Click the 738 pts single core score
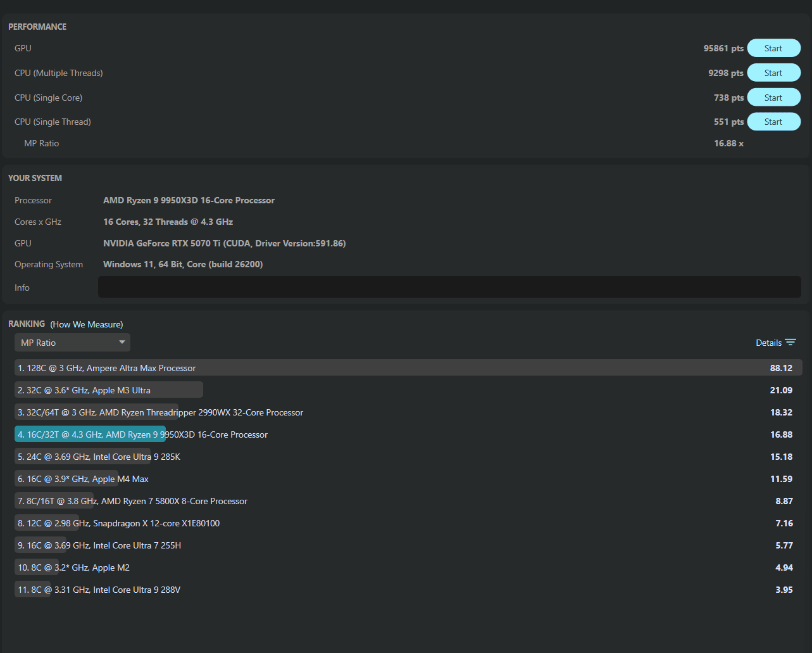Viewport: 812px width, 653px height. [x=728, y=98]
